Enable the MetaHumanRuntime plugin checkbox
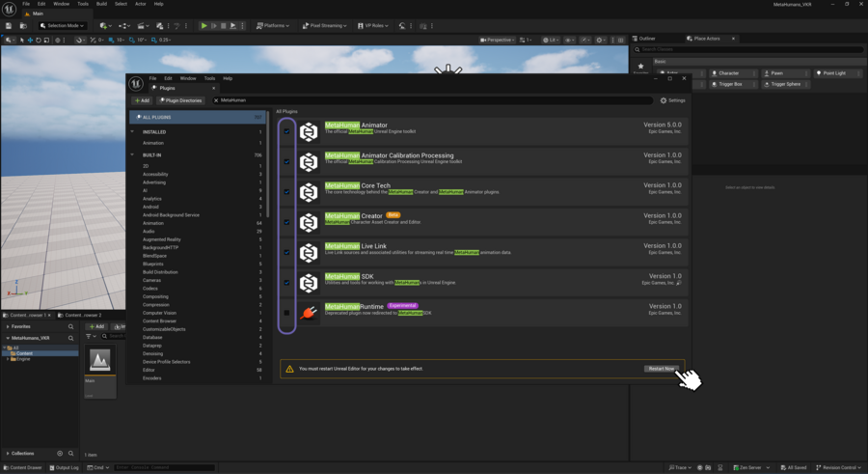The image size is (868, 474). click(x=286, y=313)
